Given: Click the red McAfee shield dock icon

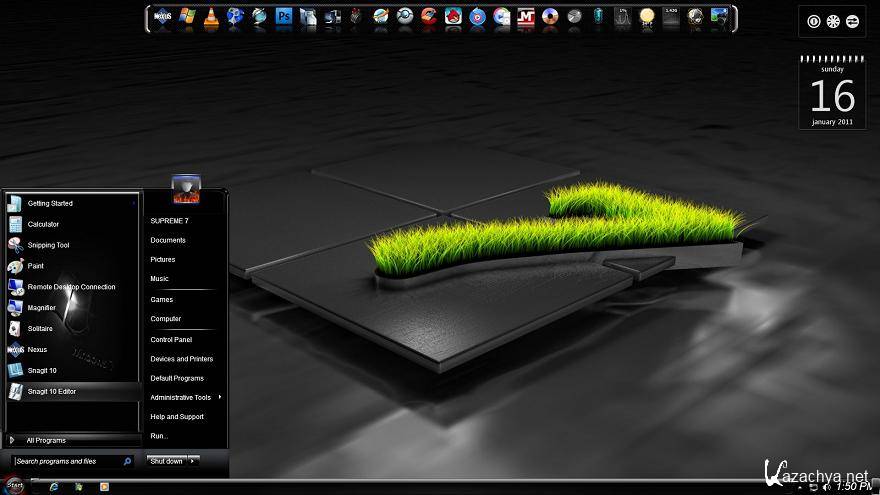Looking at the screenshot, I should click(526, 16).
